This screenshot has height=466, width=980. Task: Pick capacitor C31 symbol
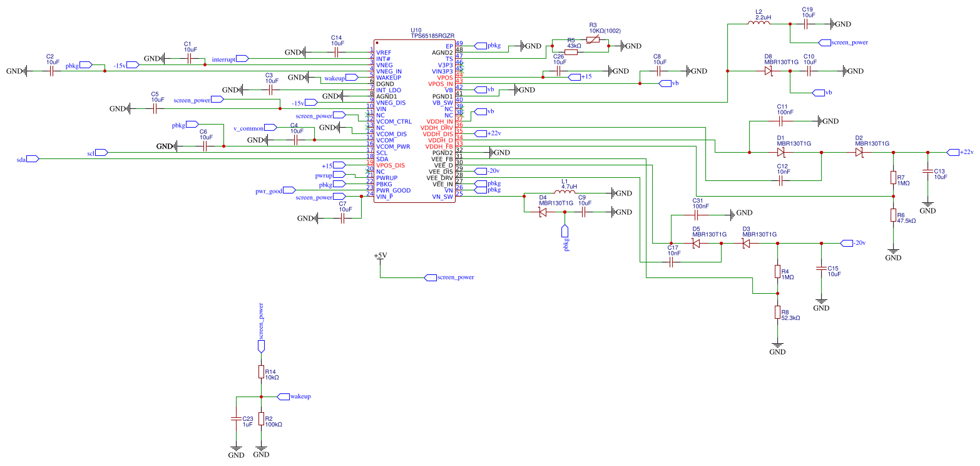(x=697, y=215)
